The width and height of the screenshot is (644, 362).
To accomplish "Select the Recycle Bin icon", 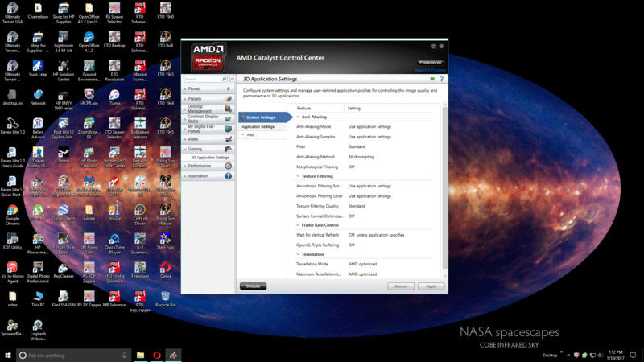I will click(x=166, y=298).
